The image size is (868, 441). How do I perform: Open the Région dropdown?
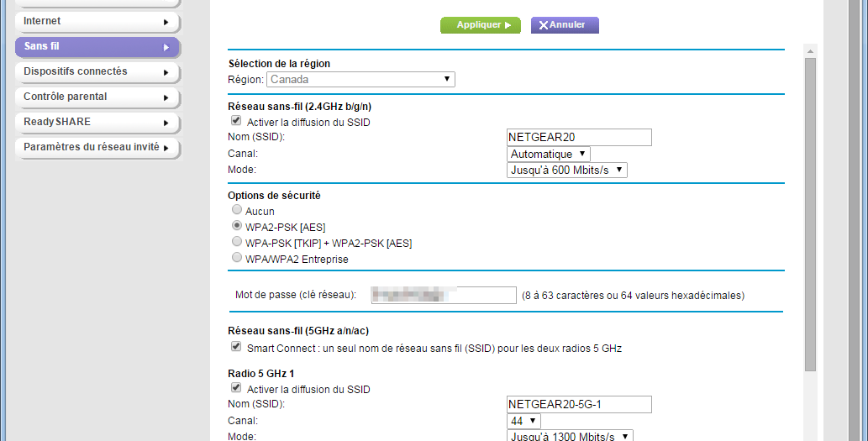360,80
